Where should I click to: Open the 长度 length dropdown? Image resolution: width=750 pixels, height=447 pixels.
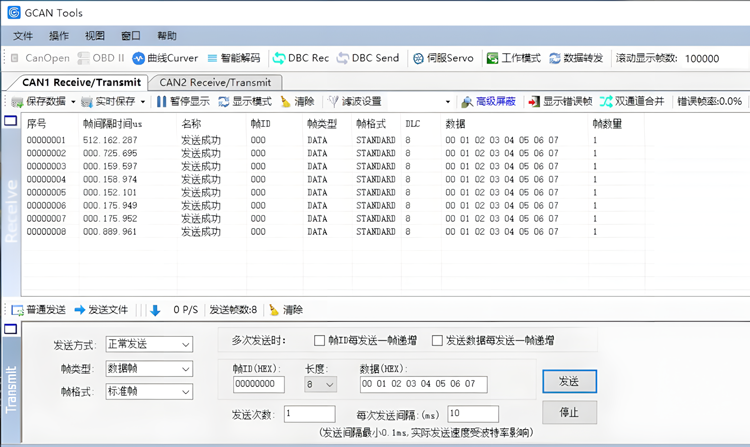coord(321,384)
